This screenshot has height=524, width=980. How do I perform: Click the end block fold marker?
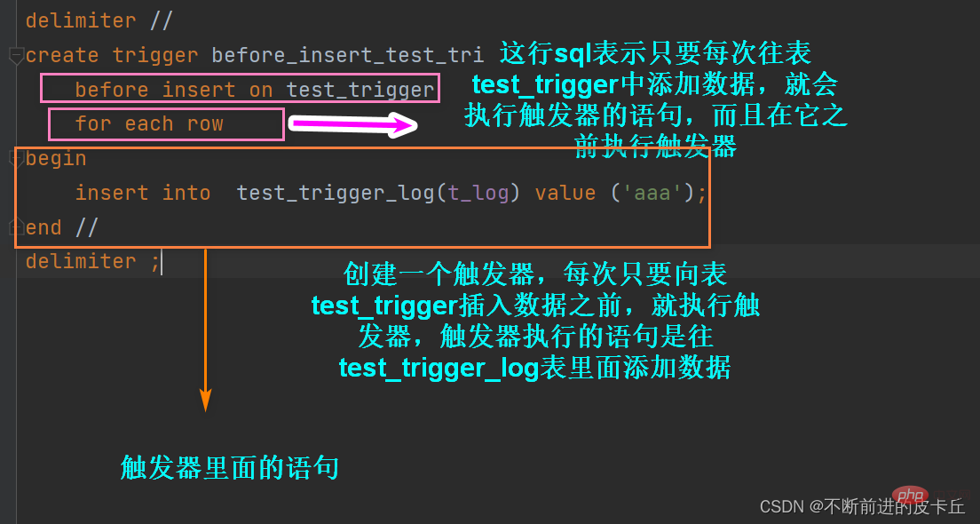click(16, 226)
